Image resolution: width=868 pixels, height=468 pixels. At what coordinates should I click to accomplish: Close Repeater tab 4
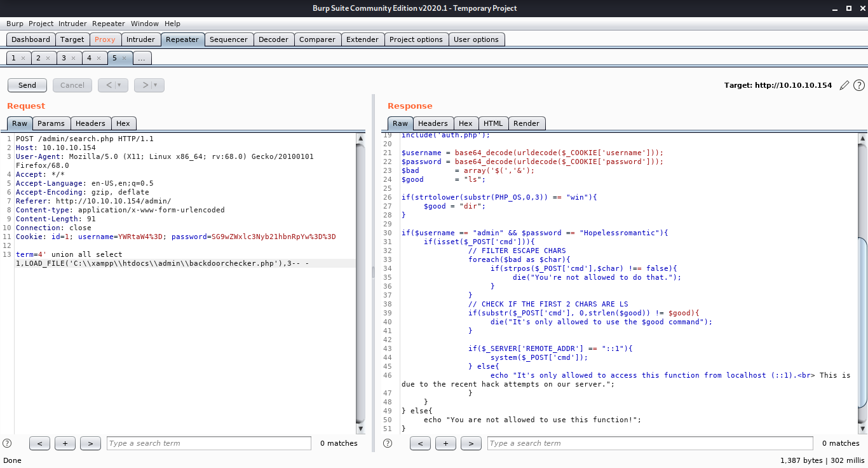(98, 58)
